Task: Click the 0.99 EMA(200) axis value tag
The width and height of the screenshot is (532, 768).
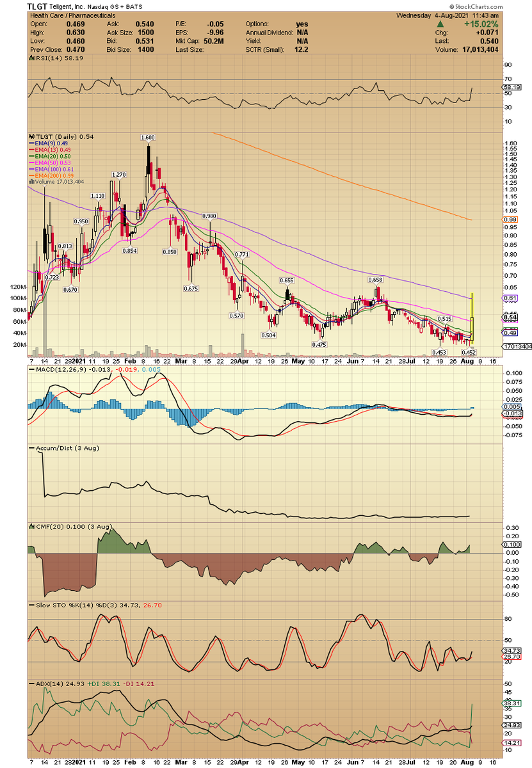Action: click(x=510, y=220)
